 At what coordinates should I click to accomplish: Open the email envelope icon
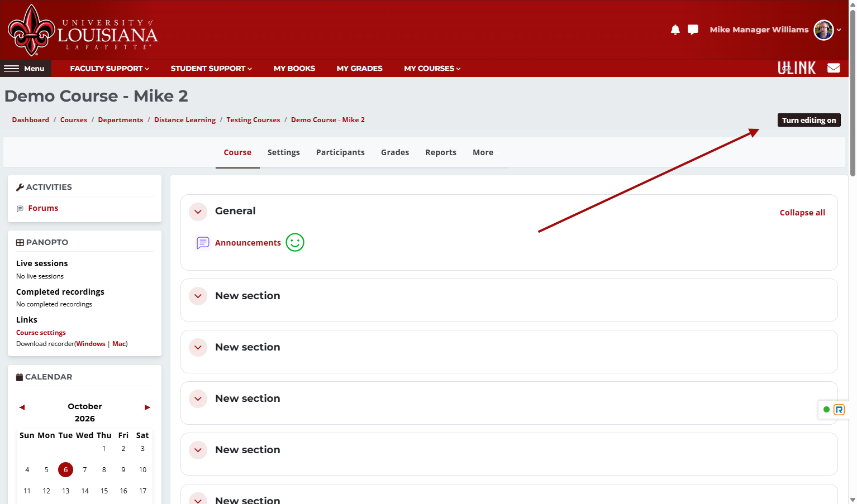tap(834, 68)
